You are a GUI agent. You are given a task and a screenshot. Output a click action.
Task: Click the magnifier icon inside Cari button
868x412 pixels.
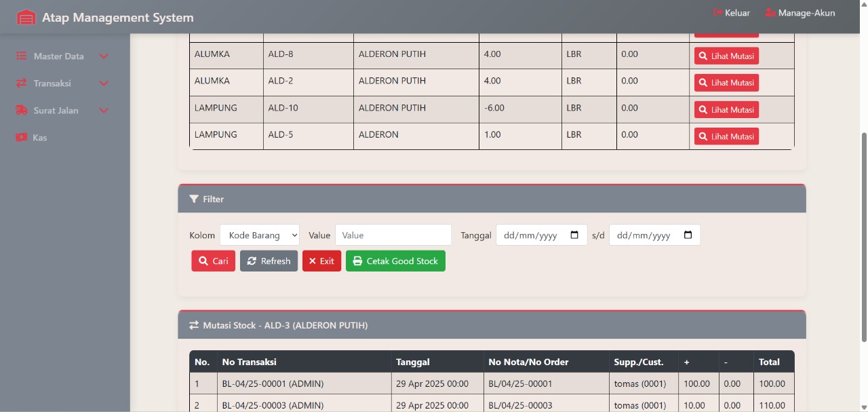pos(202,261)
